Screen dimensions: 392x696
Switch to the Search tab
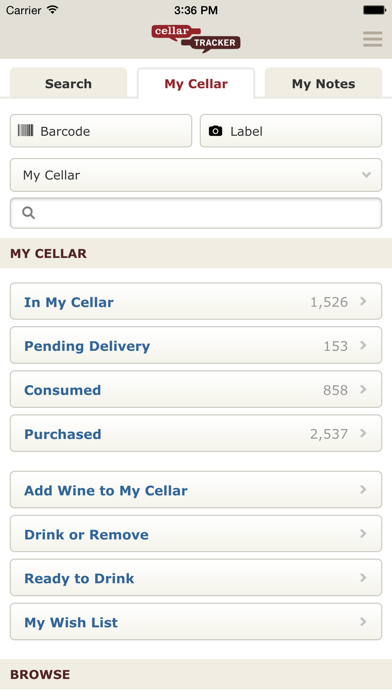point(68,83)
